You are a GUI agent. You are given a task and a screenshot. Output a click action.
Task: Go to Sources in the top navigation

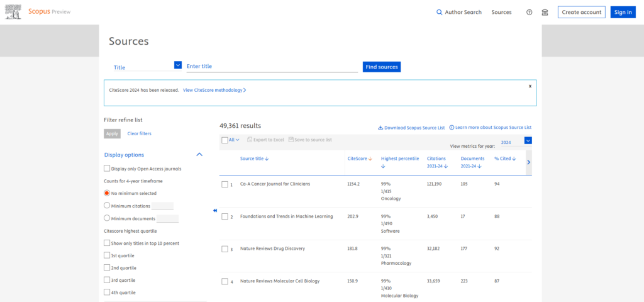pyautogui.click(x=501, y=12)
